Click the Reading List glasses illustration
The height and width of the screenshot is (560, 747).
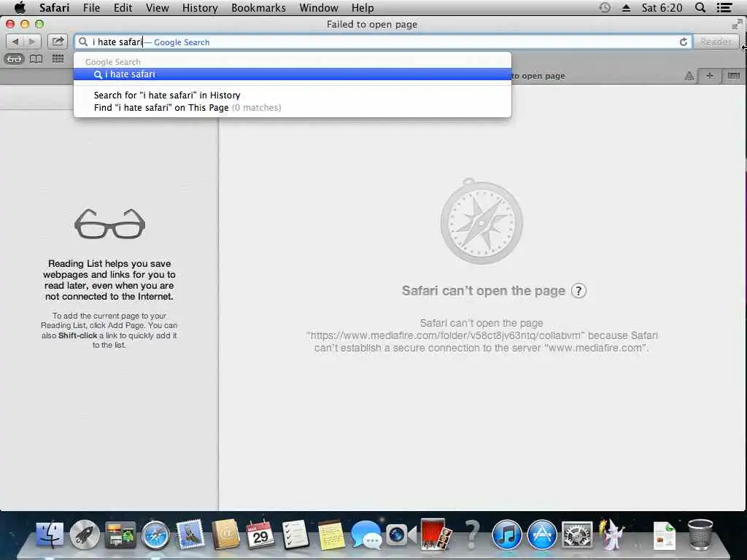[x=109, y=224]
